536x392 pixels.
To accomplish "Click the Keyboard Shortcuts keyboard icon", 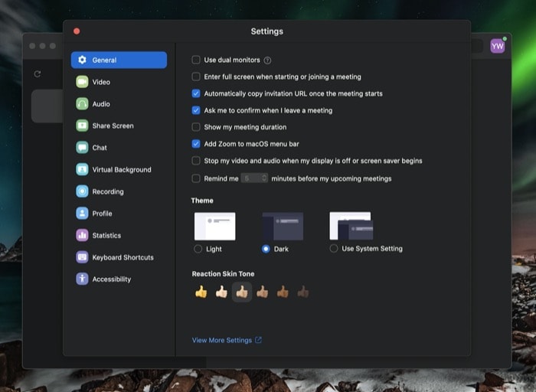I will point(82,257).
